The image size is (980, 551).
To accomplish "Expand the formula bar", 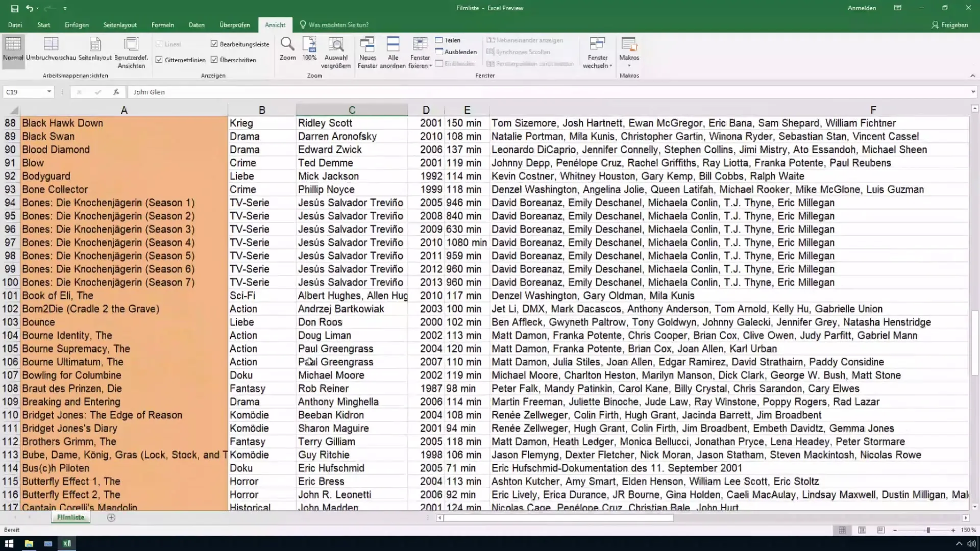I will (973, 92).
